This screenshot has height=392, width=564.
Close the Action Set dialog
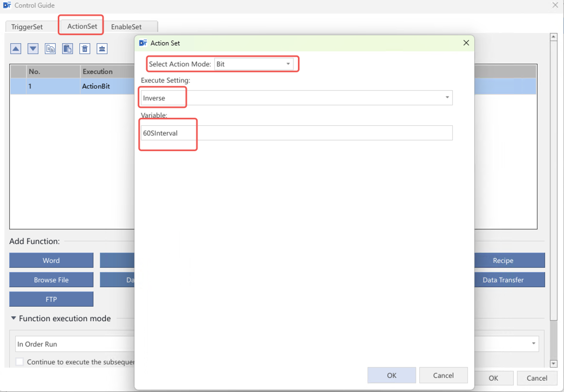pyautogui.click(x=466, y=43)
